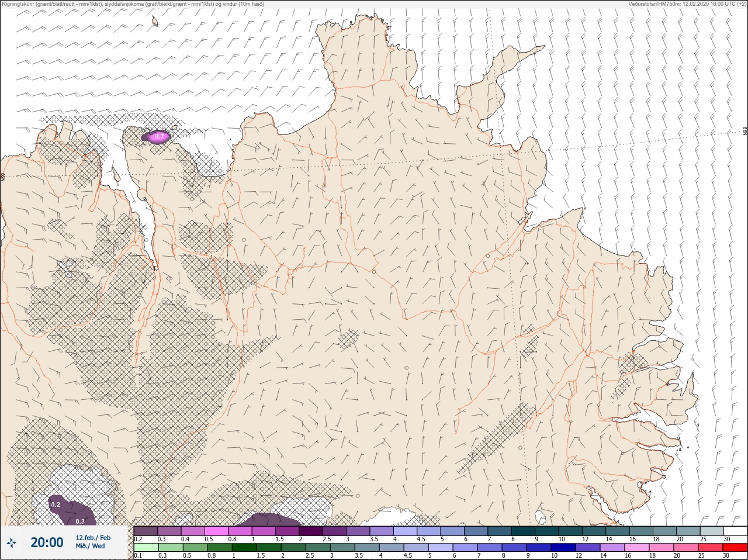Select upper legend dark teal swatch between 9 and 10
The image size is (748, 560).
point(548,531)
